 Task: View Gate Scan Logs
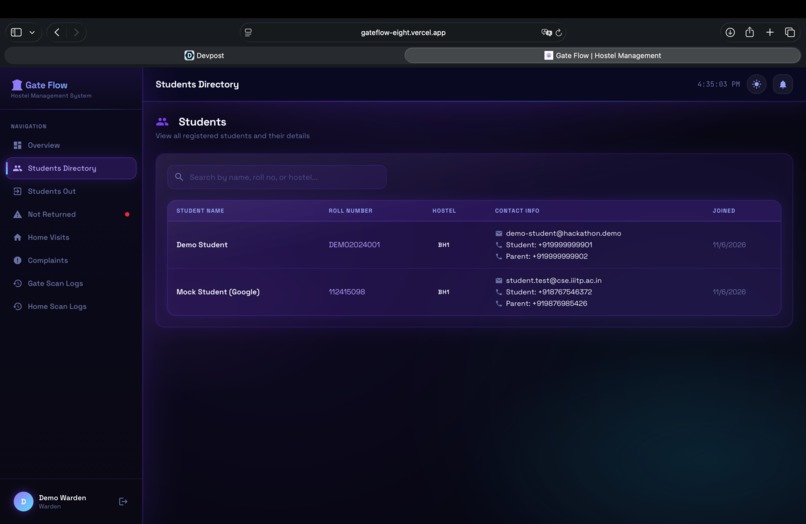[x=71, y=283]
